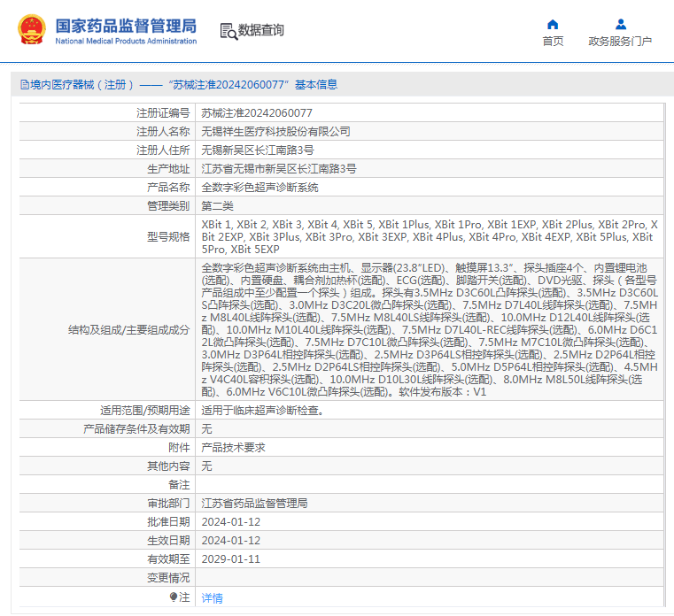This screenshot has width=674, height=616.
Task: Click 产品技术要求 attachment value
Action: [x=233, y=447]
